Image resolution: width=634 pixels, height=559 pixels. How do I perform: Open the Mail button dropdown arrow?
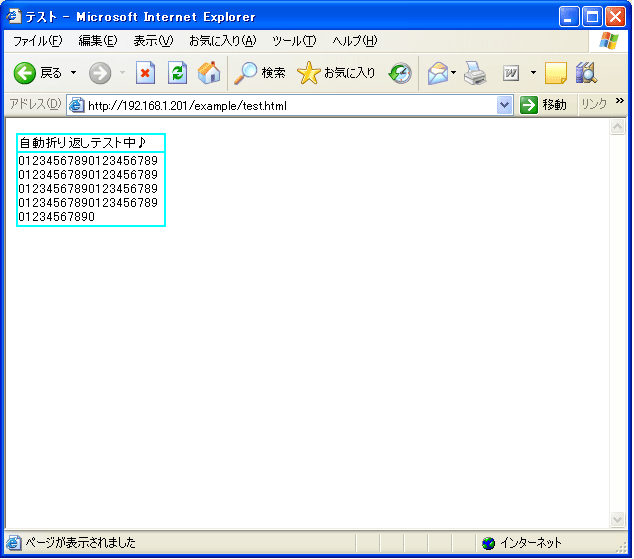click(454, 73)
